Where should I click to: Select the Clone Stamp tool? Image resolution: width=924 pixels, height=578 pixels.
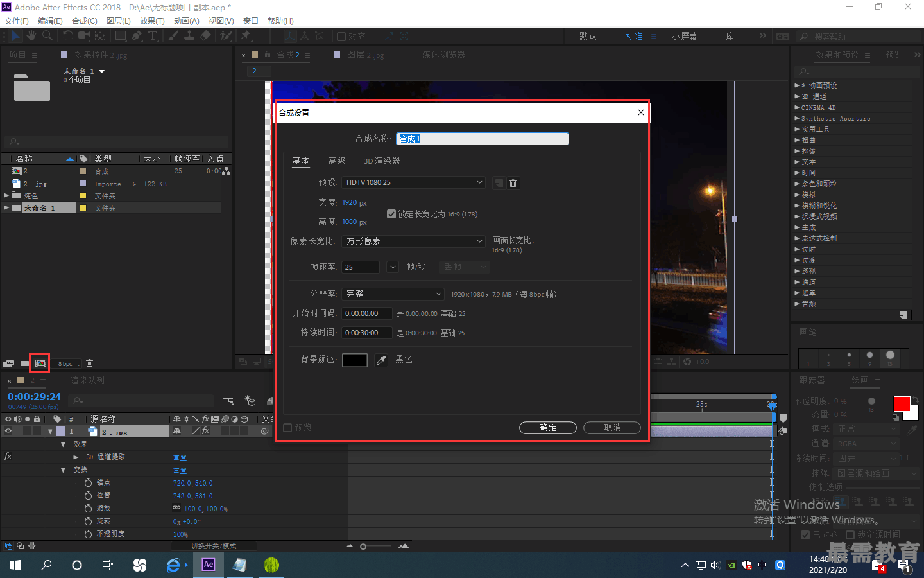click(189, 36)
